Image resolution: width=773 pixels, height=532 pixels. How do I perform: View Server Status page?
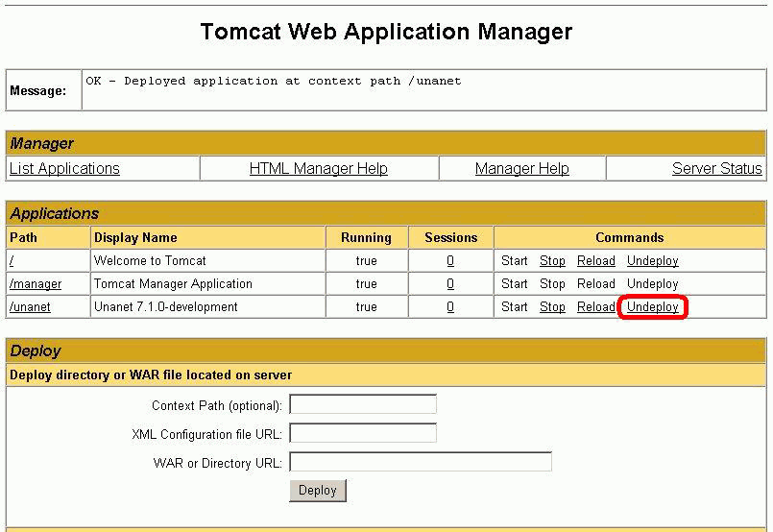[716, 169]
